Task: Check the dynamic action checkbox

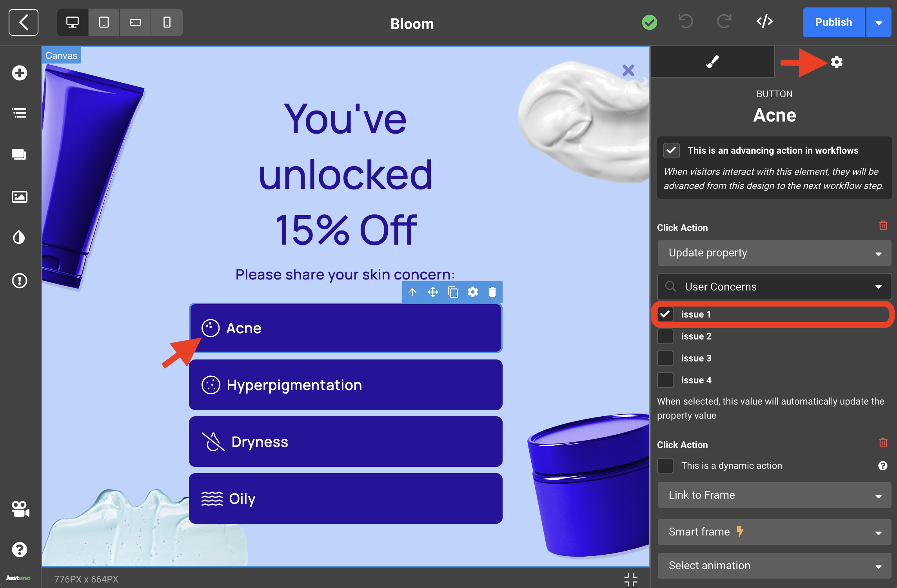Action: point(665,466)
